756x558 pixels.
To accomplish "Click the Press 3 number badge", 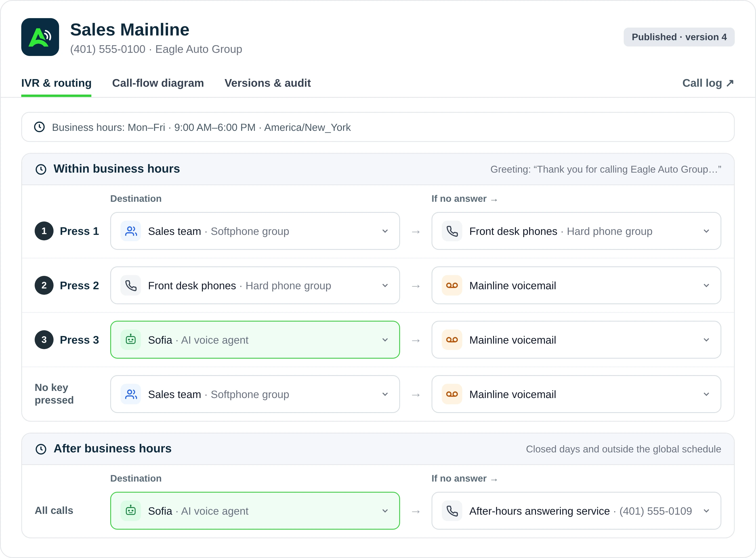I will 44,340.
